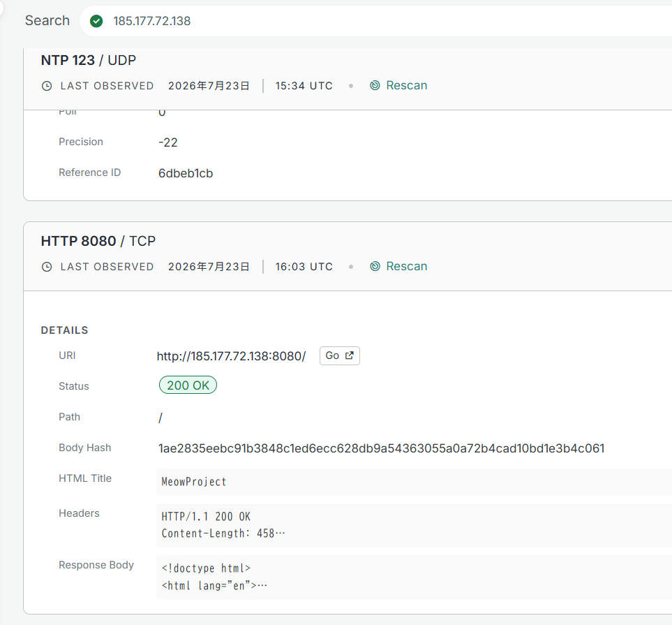
Task: Click the green checkmark icon in search bar
Action: [x=96, y=21]
